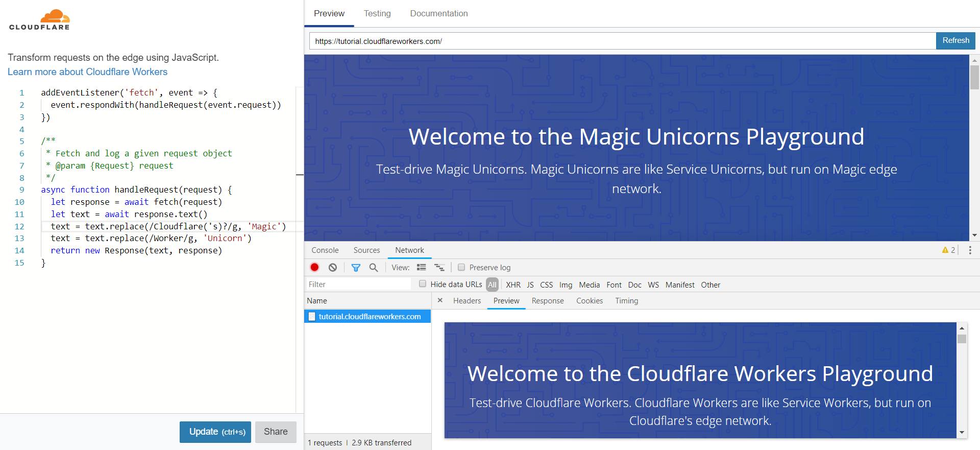The height and width of the screenshot is (450, 980).
Task: Click the Cloudflare logo
Action: (x=39, y=20)
